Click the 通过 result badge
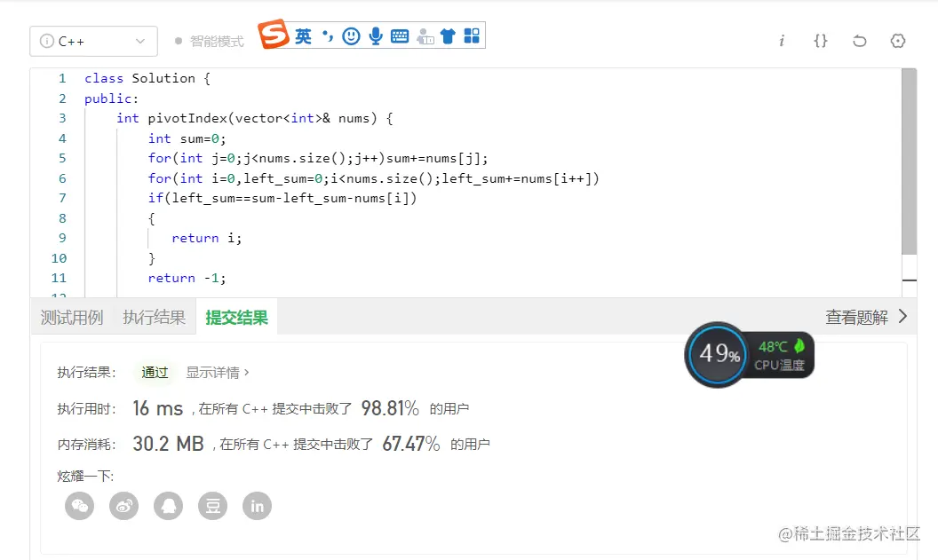The height and width of the screenshot is (560, 938). [x=155, y=373]
